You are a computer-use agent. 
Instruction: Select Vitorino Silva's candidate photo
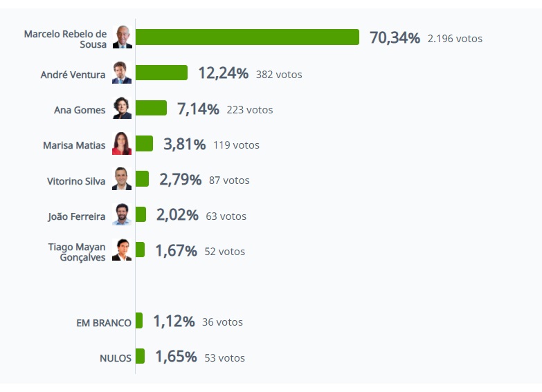122,180
